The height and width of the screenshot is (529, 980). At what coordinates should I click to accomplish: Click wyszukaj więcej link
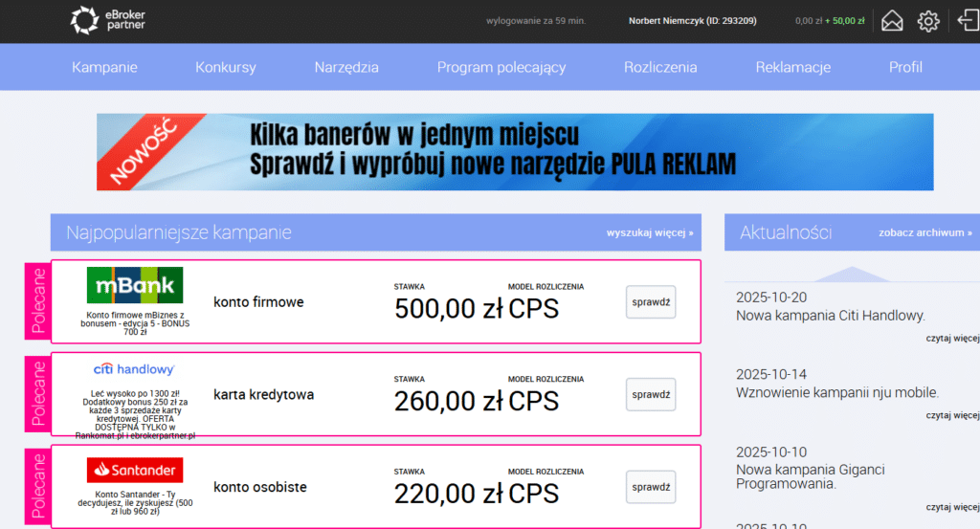pos(650,233)
